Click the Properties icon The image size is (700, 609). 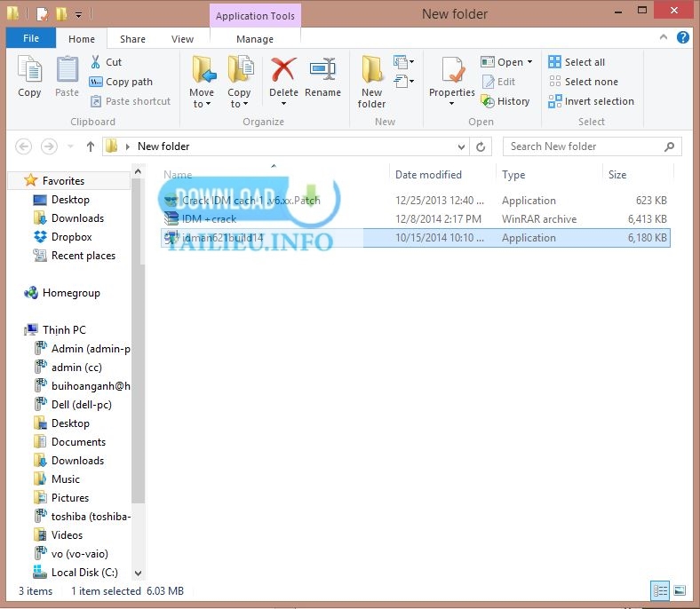452,70
